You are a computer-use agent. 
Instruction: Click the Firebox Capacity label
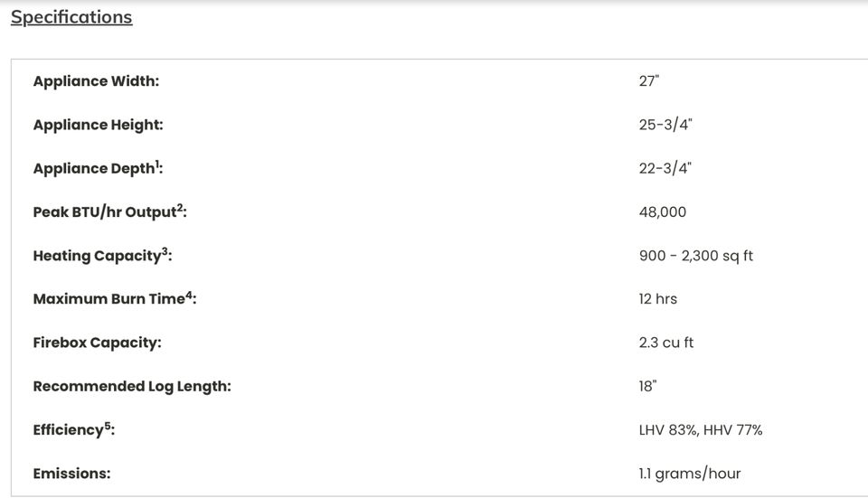pos(97,343)
